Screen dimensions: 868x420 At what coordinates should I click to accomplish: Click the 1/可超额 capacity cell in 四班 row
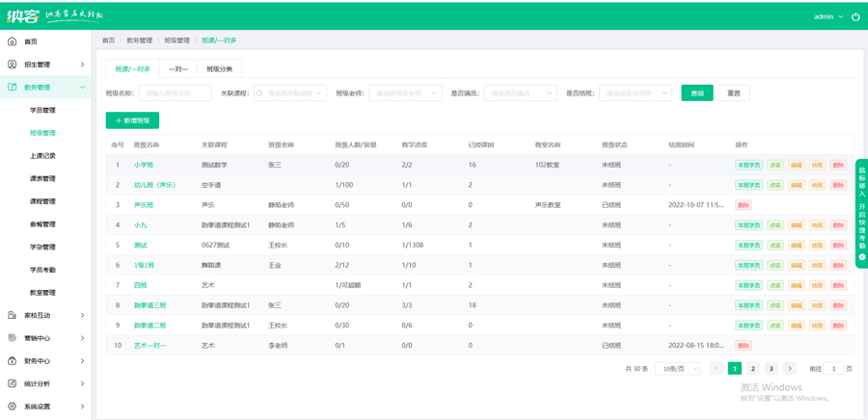[348, 285]
